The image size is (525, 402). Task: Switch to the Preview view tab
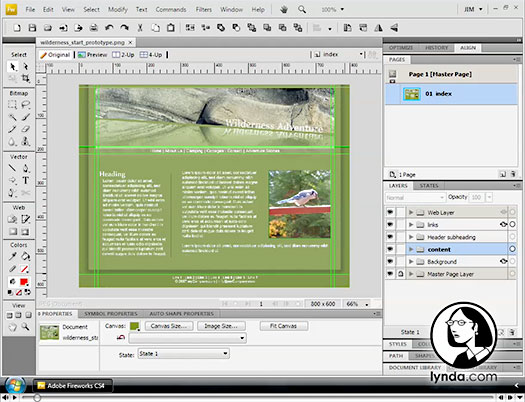(x=92, y=55)
